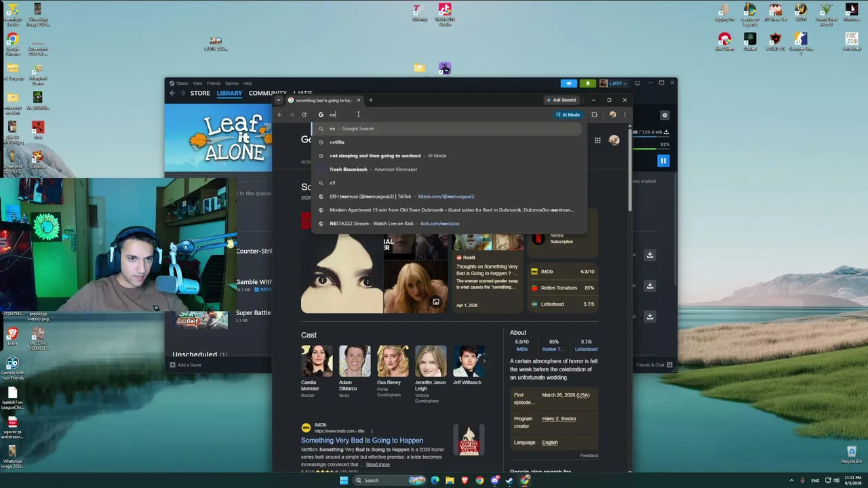Image resolution: width=868 pixels, height=488 pixels.
Task: Open Camila Morrone cast thumbnail
Action: pos(317,361)
